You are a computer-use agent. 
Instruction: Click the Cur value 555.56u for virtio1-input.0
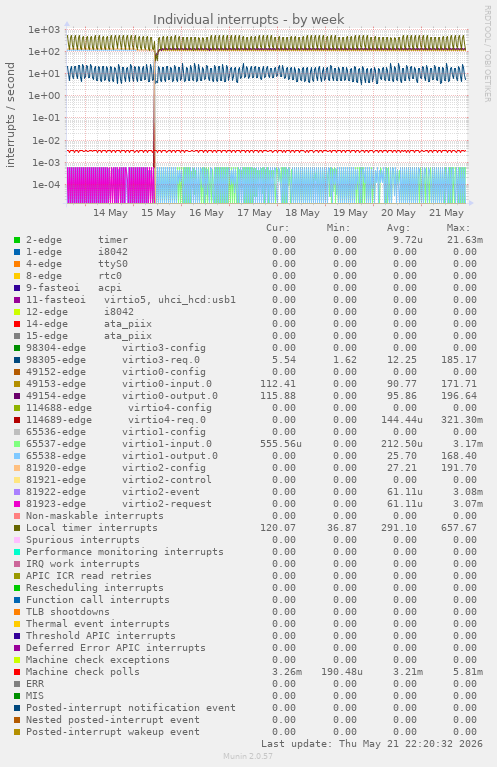point(281,444)
